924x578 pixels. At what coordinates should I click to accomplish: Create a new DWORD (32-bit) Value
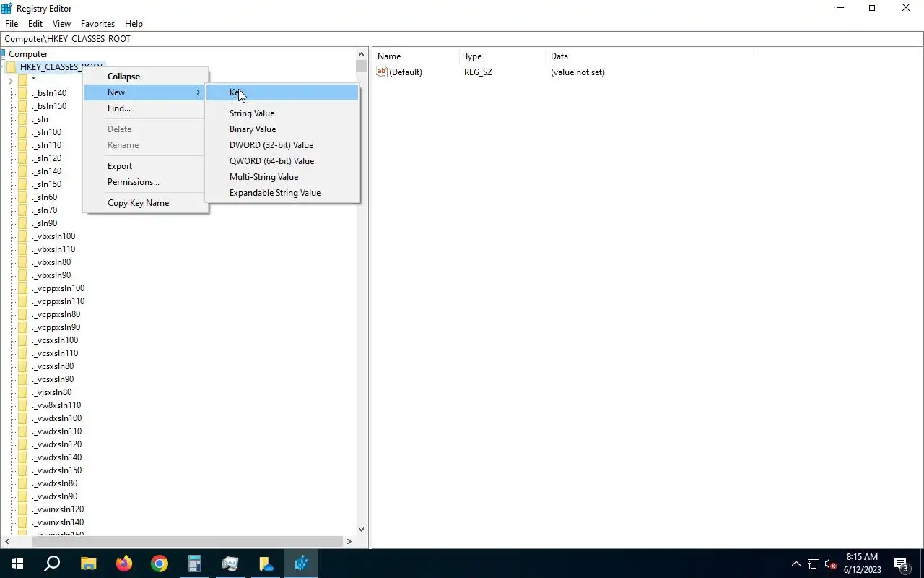pos(282,145)
